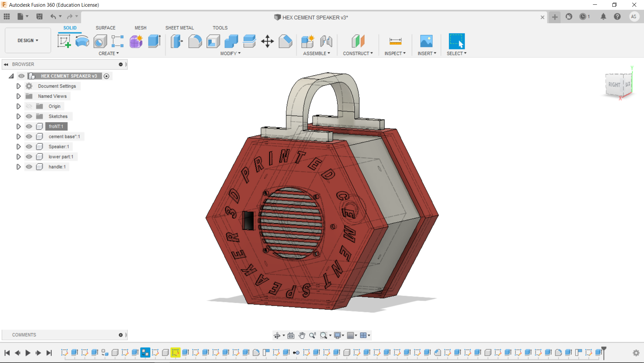Select the Orbit navigation tool
The width and height of the screenshot is (644, 363).
pos(277,335)
